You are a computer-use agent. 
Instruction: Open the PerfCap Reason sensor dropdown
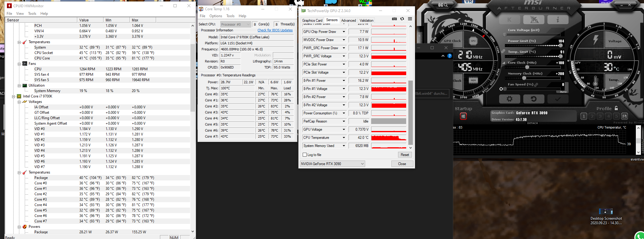pos(324,121)
